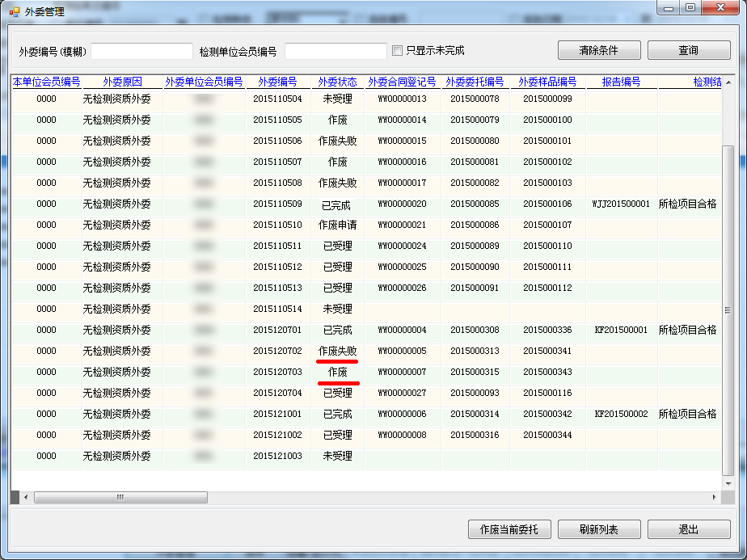Select the report cell WJJ201500001
This screenshot has width=747, height=560.
coord(621,204)
